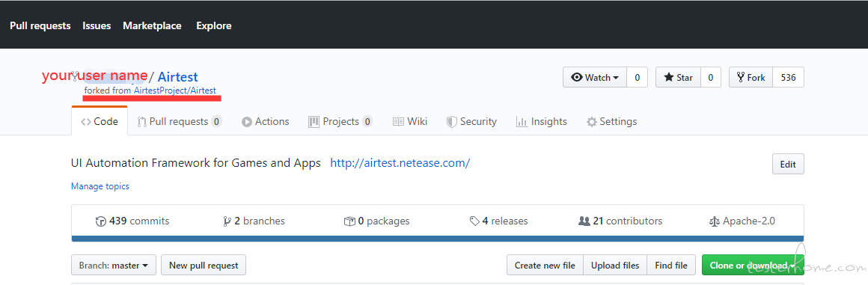Click the language bar under repository stats
The height and width of the screenshot is (285, 868).
coord(437,239)
